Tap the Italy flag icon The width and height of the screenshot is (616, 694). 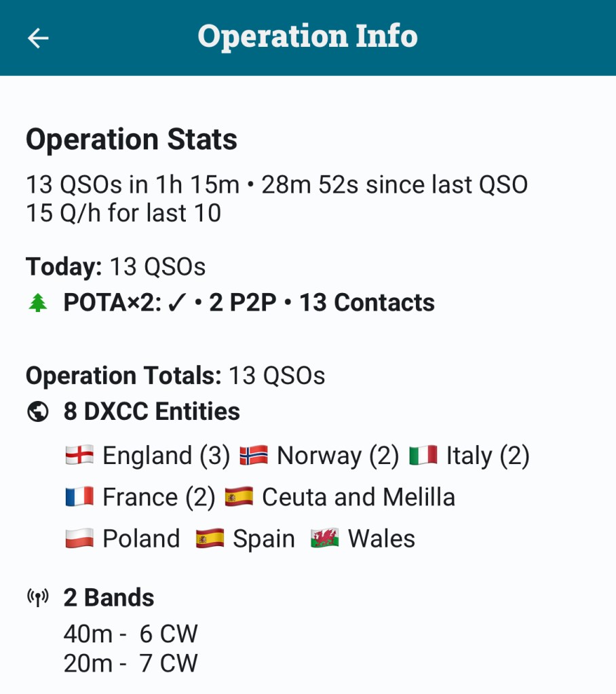coord(423,455)
